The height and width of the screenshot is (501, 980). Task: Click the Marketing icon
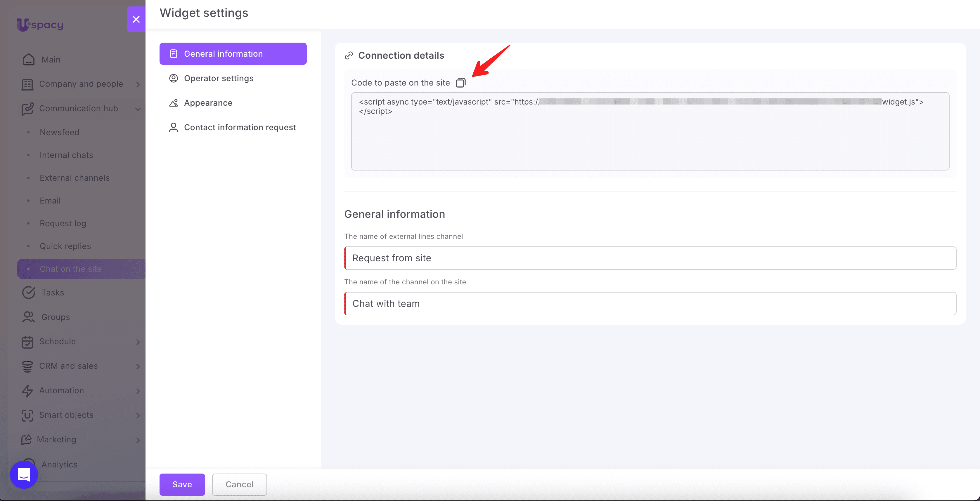(27, 440)
